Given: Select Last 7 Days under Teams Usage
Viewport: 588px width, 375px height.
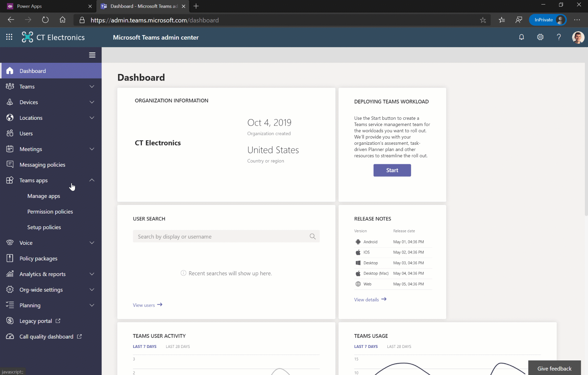Looking at the screenshot, I should [x=366, y=347].
